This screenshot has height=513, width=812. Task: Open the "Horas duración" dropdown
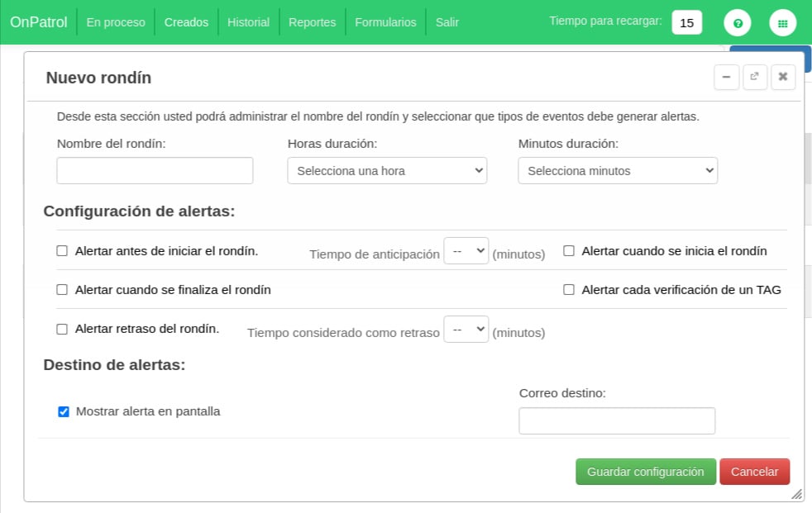coord(386,170)
